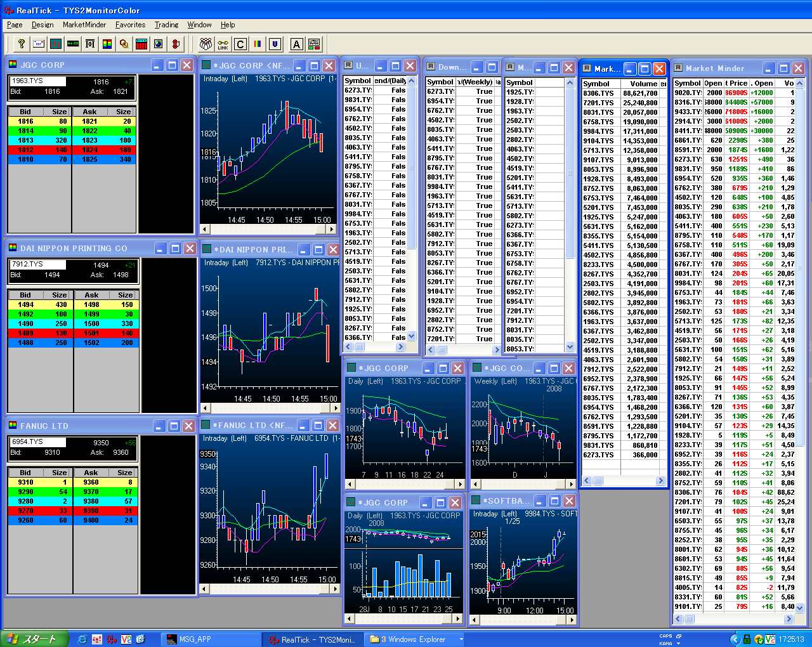
Task: Click the FANUC LTD Level II window title icon
Action: click(x=13, y=426)
